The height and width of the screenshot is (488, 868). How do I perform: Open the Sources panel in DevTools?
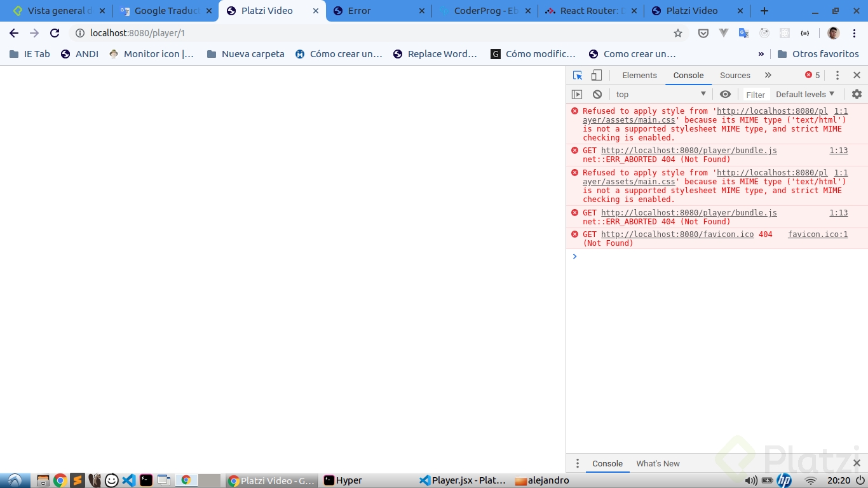(735, 75)
